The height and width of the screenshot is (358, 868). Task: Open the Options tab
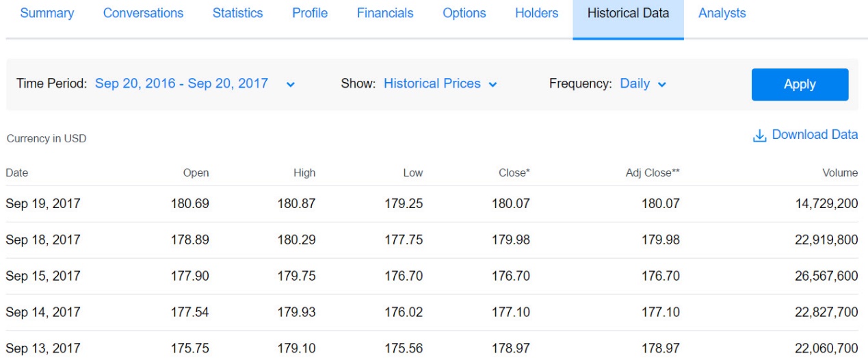point(464,13)
